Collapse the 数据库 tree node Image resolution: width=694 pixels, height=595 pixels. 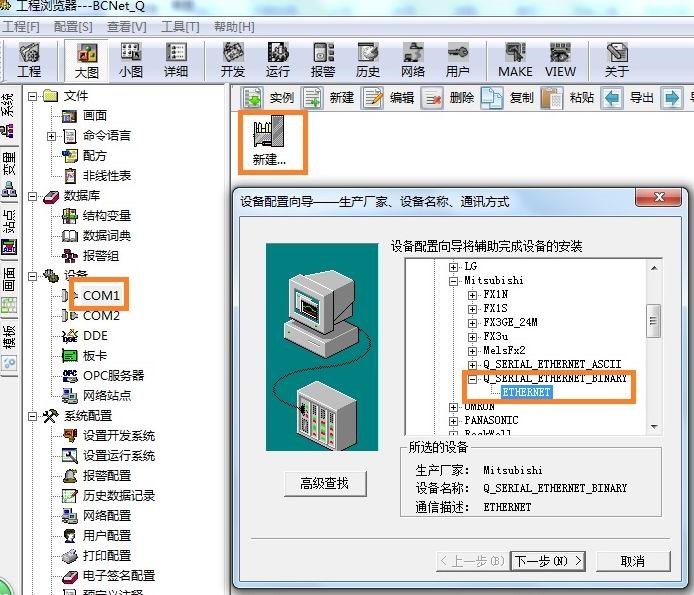32,196
